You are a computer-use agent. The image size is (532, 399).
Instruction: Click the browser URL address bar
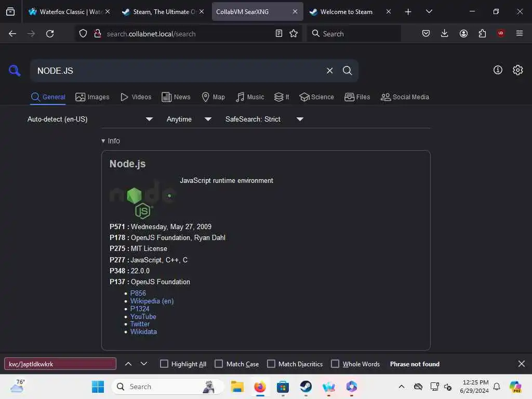click(188, 34)
